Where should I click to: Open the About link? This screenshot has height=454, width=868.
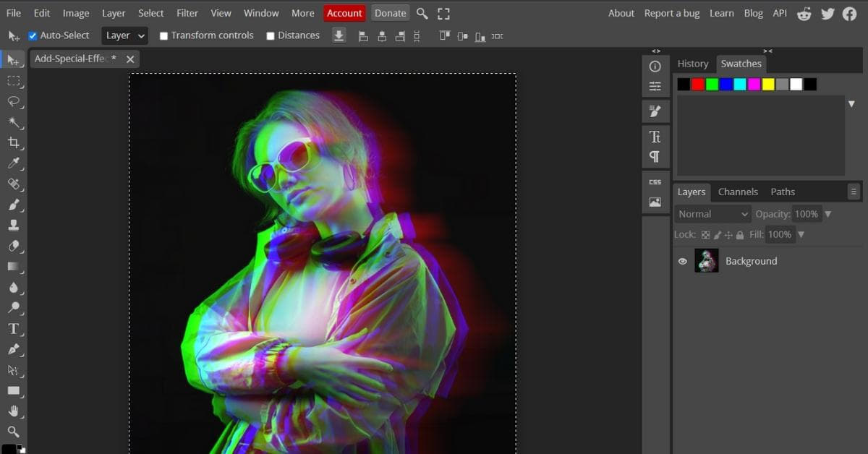click(x=621, y=13)
